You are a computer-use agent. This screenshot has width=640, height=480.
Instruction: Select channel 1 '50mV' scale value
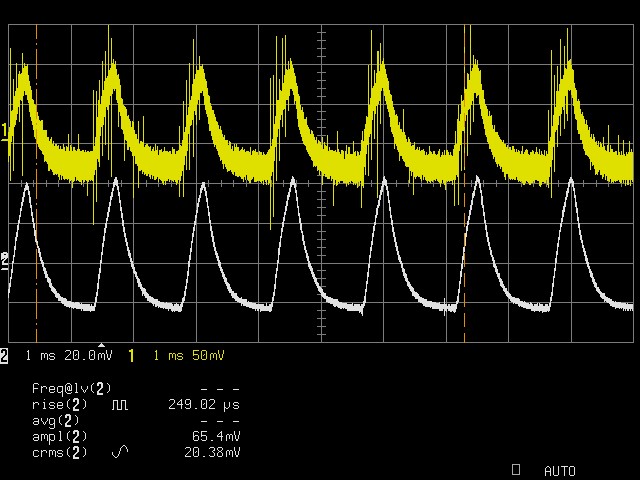(208, 356)
